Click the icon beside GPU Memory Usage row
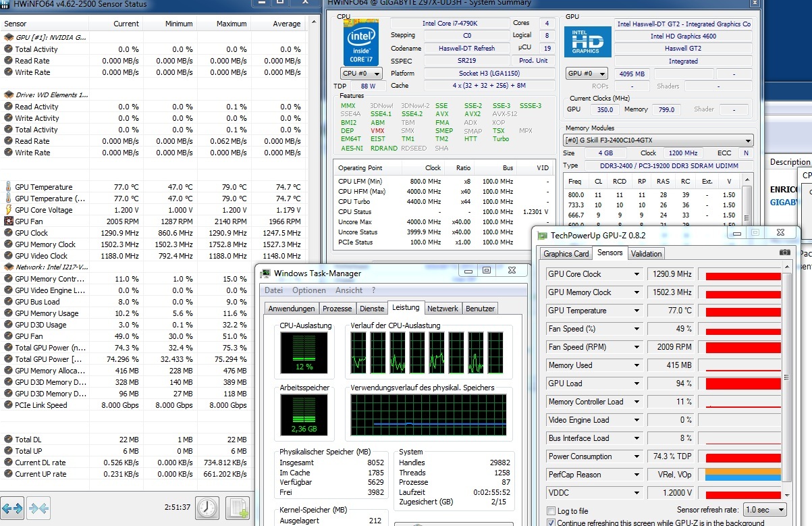 (9, 313)
